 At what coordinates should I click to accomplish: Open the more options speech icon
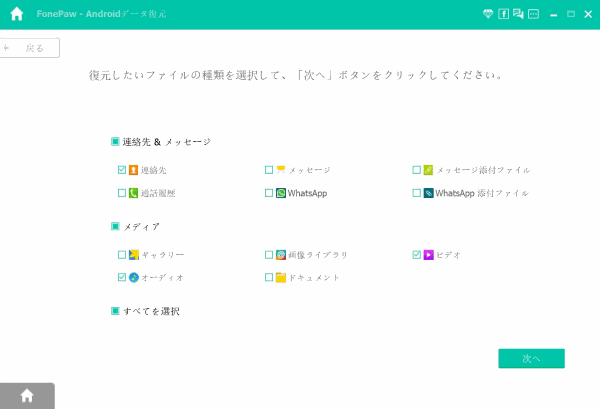(533, 14)
